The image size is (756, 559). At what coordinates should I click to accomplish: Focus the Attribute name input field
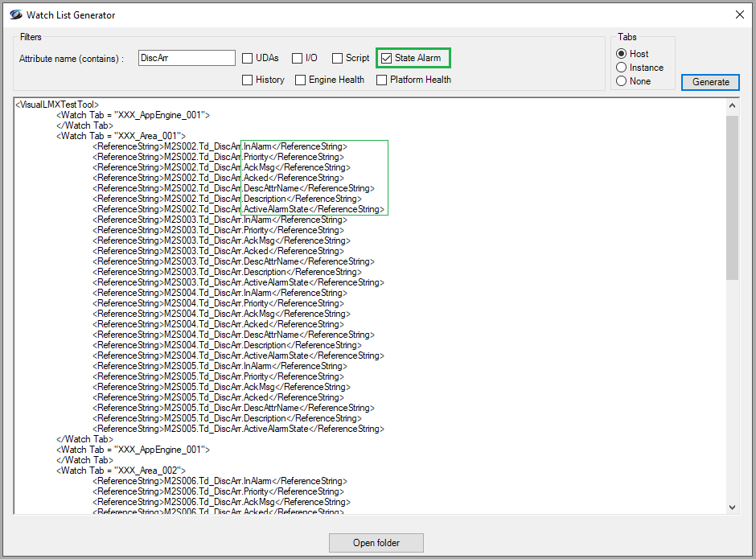pos(187,58)
